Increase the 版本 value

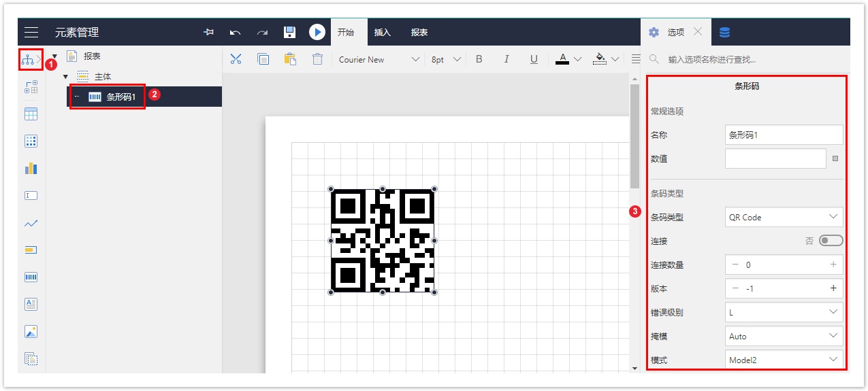[x=833, y=288]
